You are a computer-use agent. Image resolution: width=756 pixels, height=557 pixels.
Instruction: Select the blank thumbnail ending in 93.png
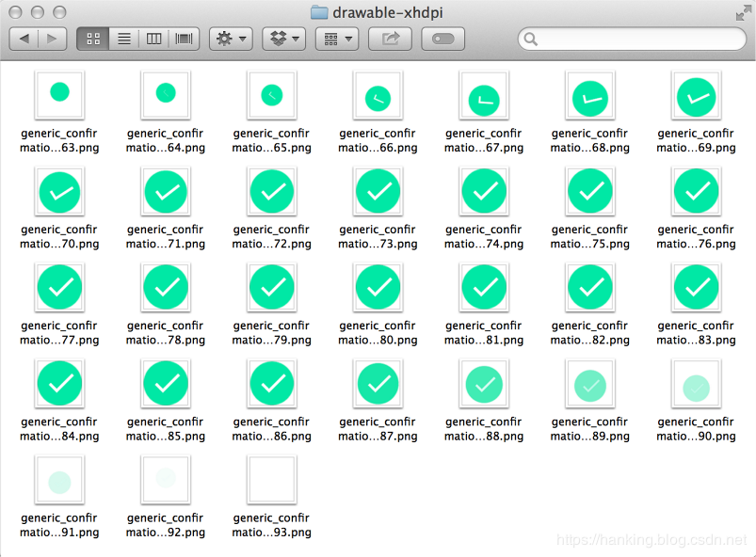click(x=271, y=480)
